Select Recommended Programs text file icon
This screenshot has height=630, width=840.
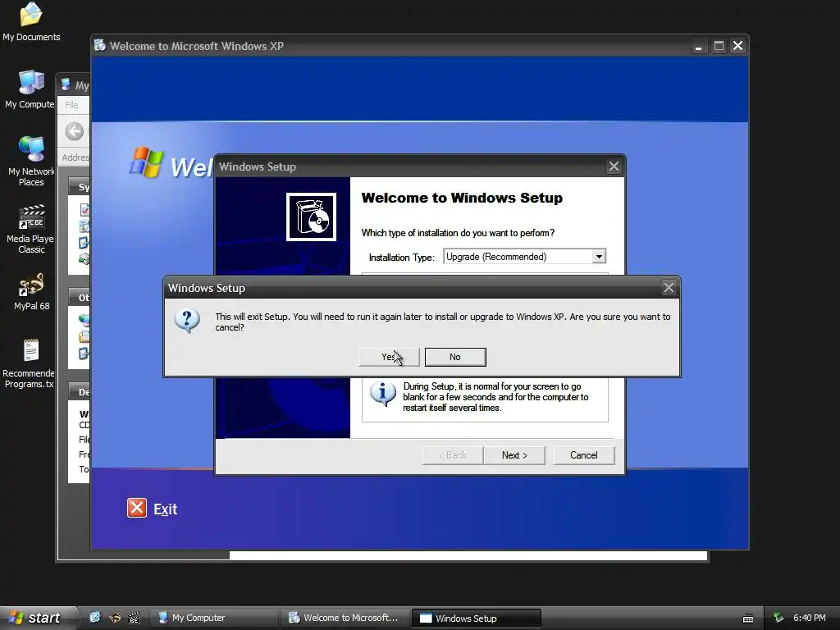29,363
